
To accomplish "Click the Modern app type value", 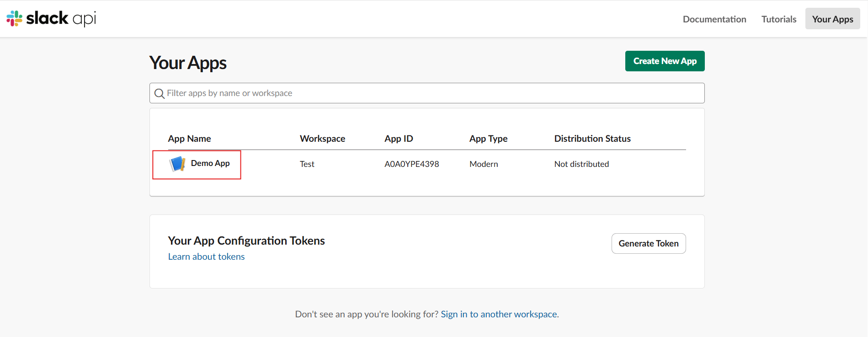I will pos(483,164).
